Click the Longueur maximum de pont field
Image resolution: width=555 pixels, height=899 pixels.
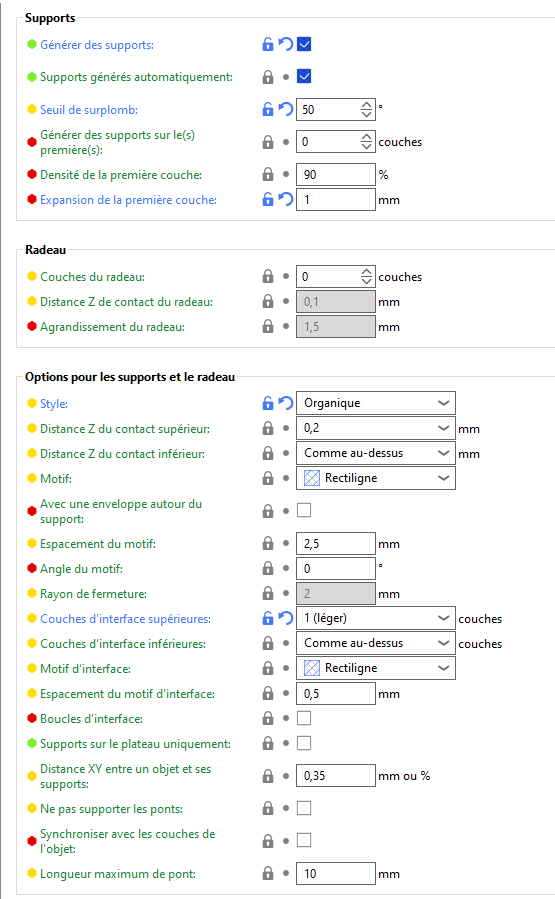coord(335,873)
